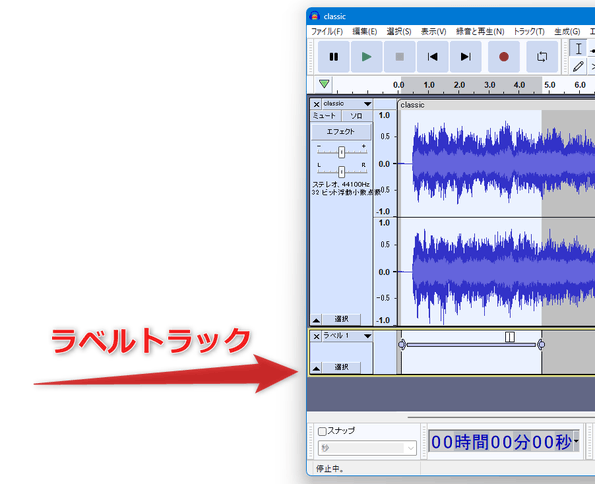This screenshot has width=595, height=484.
Task: Collapse the classic track with the up arrow
Action: click(x=316, y=320)
